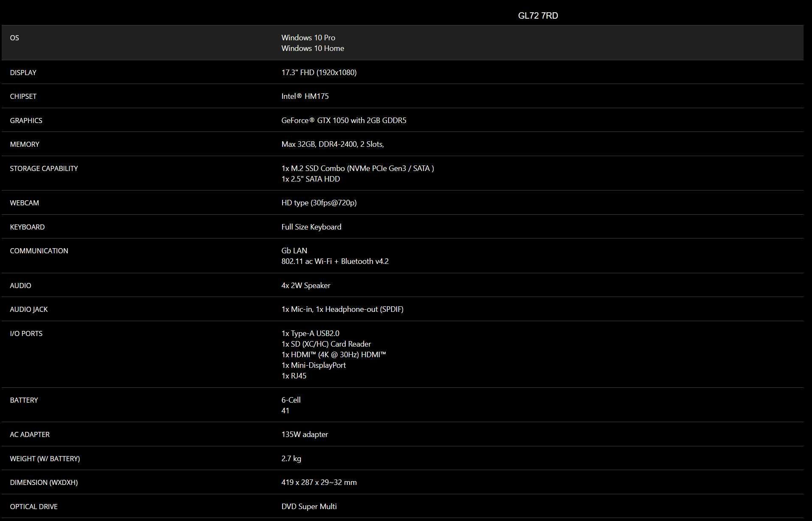Select the 'Gb LAN' line

[294, 251]
